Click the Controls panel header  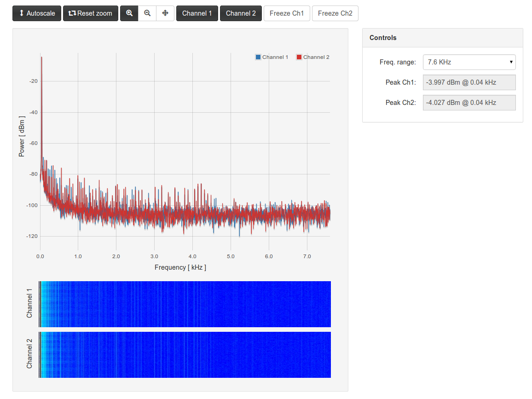click(x=442, y=38)
